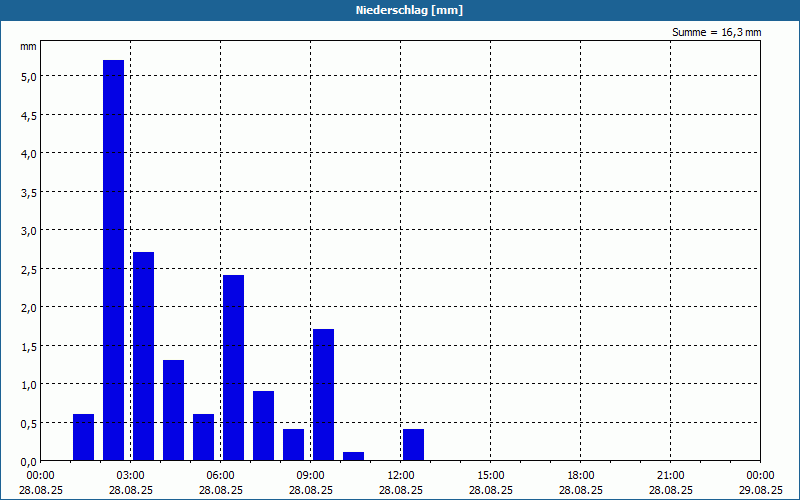Click the 1,7 mm bar after 09:00
Screen dimensions: 800x500
(323, 395)
